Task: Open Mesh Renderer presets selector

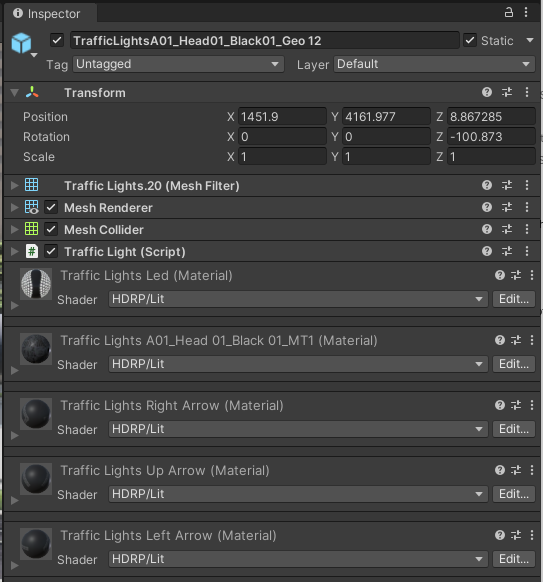Action: coord(507,207)
